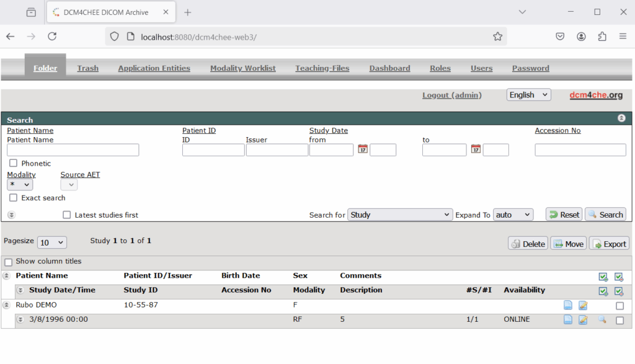Click deselect-all icon in Patient header row
Viewport: 635px width, 364px height.
(618, 277)
